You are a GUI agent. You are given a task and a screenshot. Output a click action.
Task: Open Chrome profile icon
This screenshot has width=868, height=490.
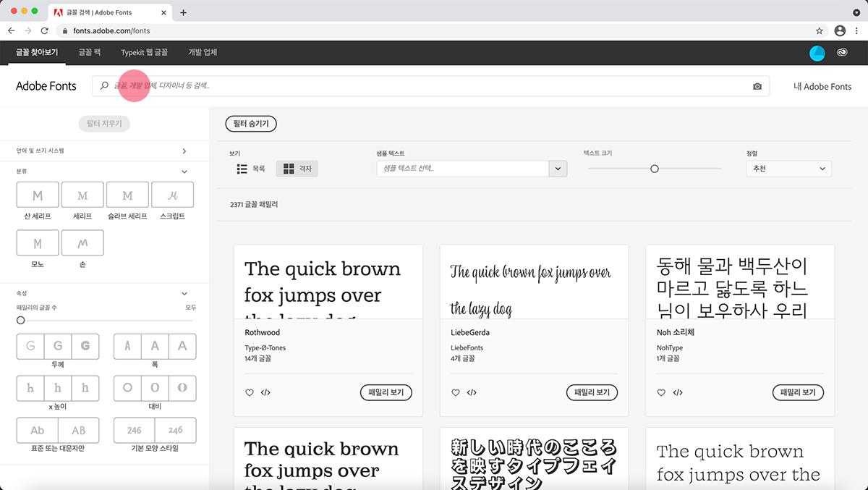[840, 31]
